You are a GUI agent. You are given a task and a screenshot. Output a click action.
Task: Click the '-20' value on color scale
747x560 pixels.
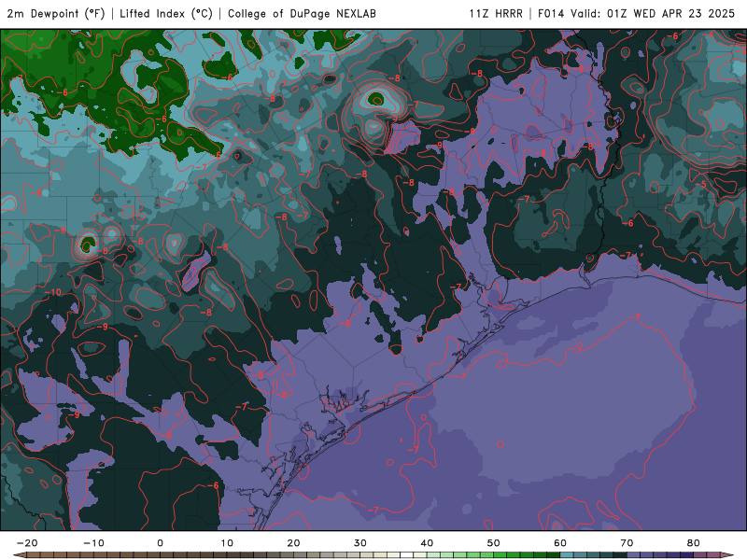(27, 543)
